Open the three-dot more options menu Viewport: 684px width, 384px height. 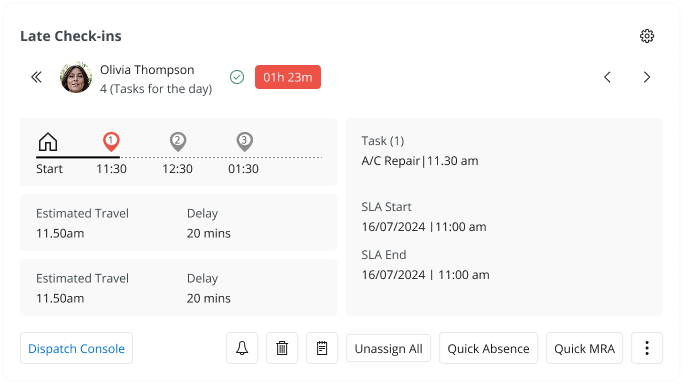pyautogui.click(x=647, y=348)
